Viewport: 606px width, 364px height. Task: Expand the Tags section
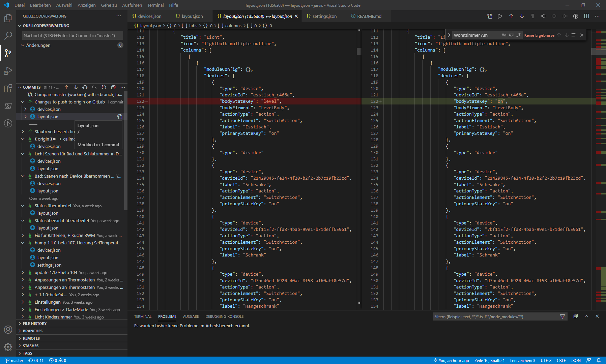point(72,353)
